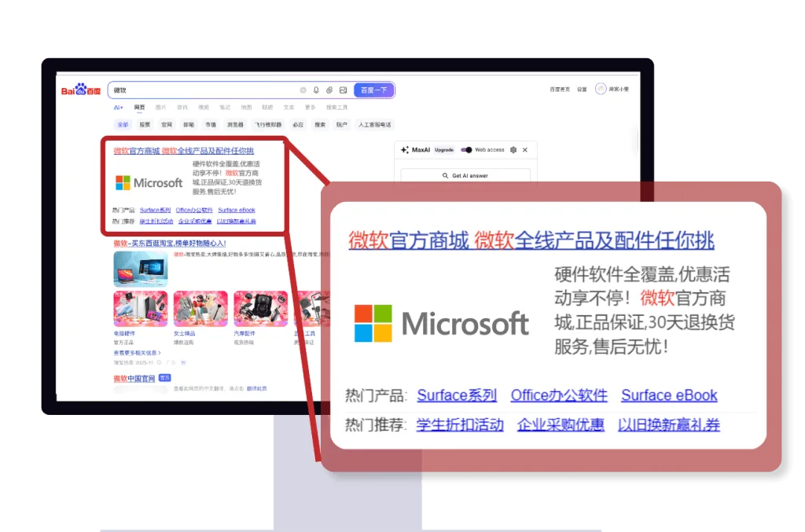Image resolution: width=805 pixels, height=532 pixels.
Task: Select the 笔记 tab
Action: point(225,107)
